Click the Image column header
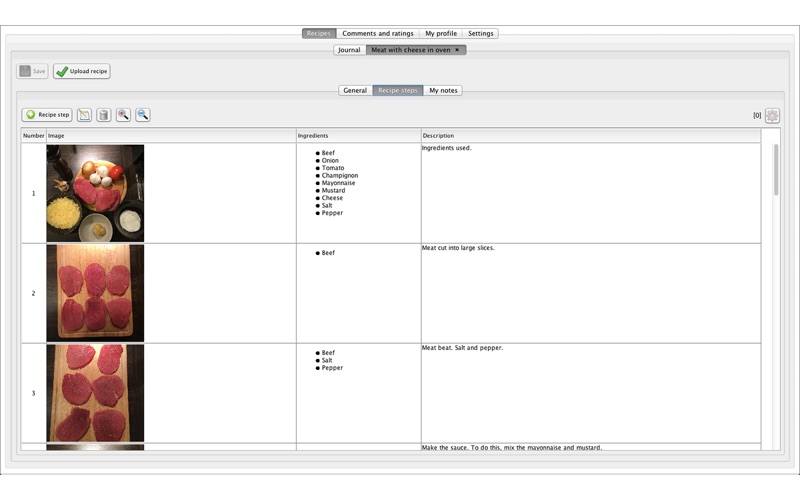 (171, 136)
